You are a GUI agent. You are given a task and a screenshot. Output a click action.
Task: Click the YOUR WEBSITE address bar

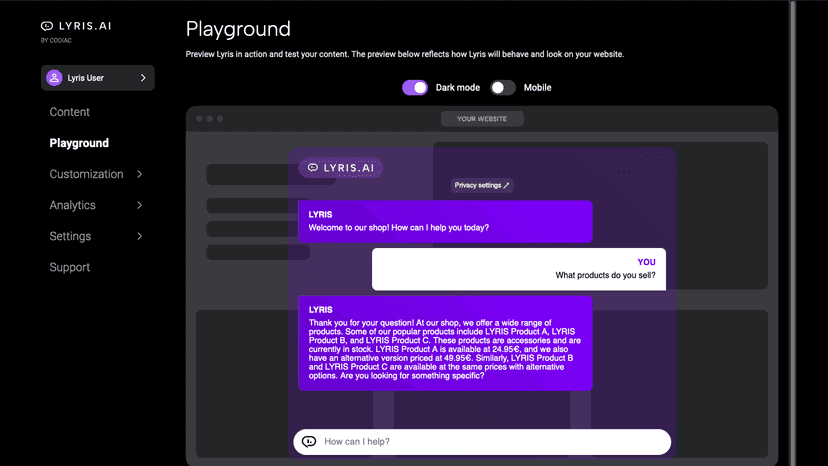click(x=482, y=119)
